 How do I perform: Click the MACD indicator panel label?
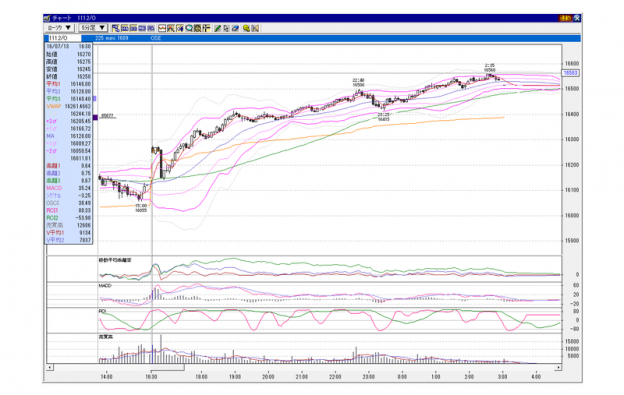pos(105,286)
